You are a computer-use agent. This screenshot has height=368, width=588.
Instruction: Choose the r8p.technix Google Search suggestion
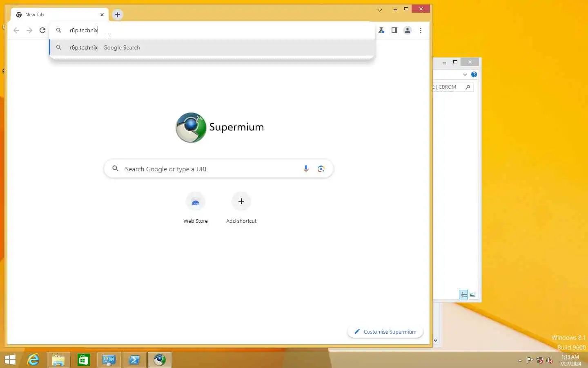tap(212, 47)
